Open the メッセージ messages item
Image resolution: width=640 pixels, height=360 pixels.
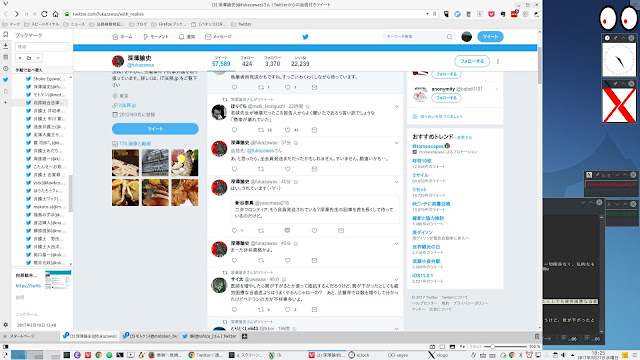[218, 37]
